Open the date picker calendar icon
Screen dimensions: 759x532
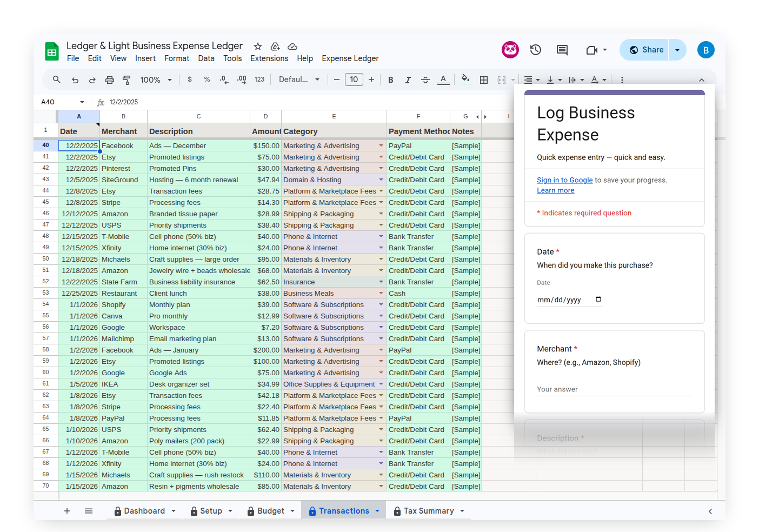click(598, 299)
